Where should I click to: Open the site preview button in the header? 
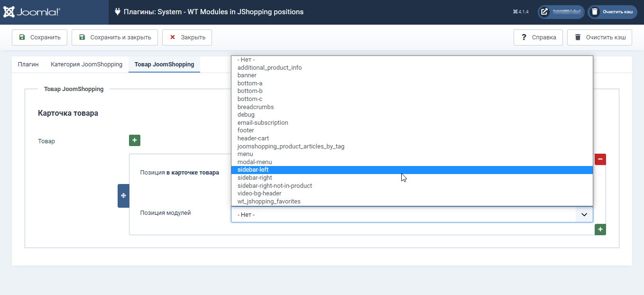(561, 12)
